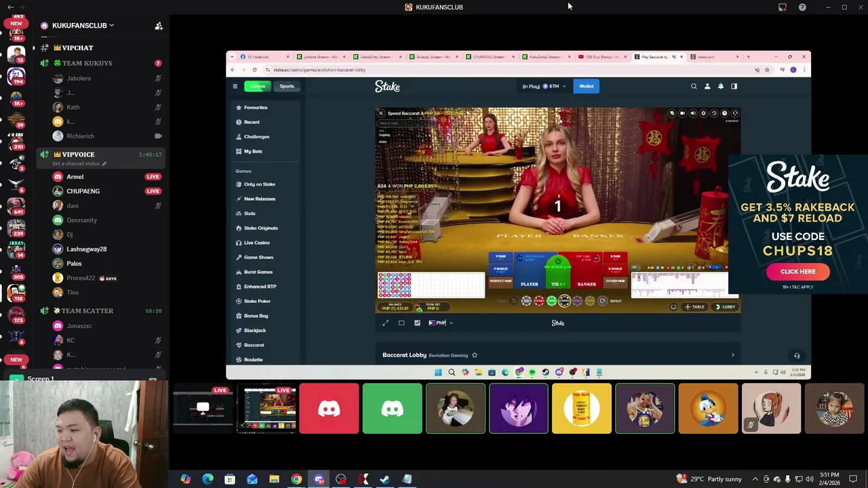This screenshot has width=868, height=488.
Task: Enter Stake game fullscreen mode
Action: [386, 323]
